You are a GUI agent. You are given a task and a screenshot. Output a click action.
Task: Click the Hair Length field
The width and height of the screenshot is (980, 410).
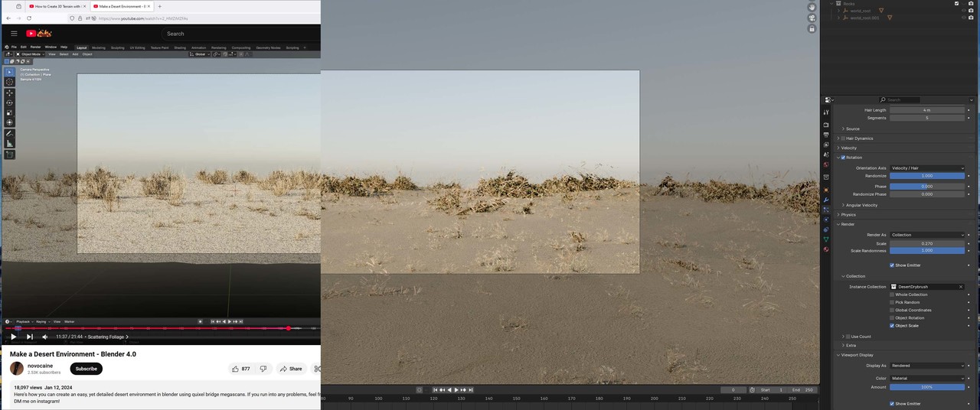coord(927,110)
